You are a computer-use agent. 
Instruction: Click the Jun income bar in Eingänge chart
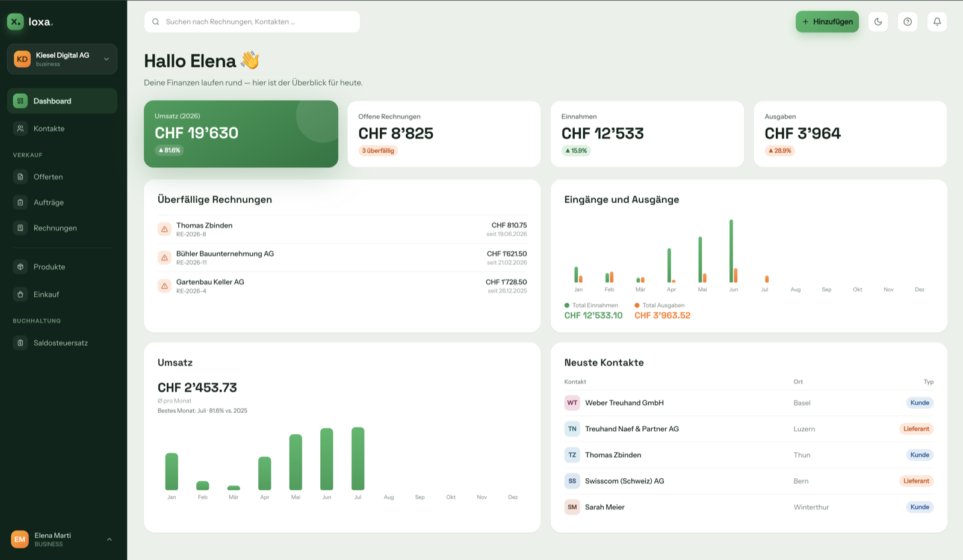(x=731, y=251)
